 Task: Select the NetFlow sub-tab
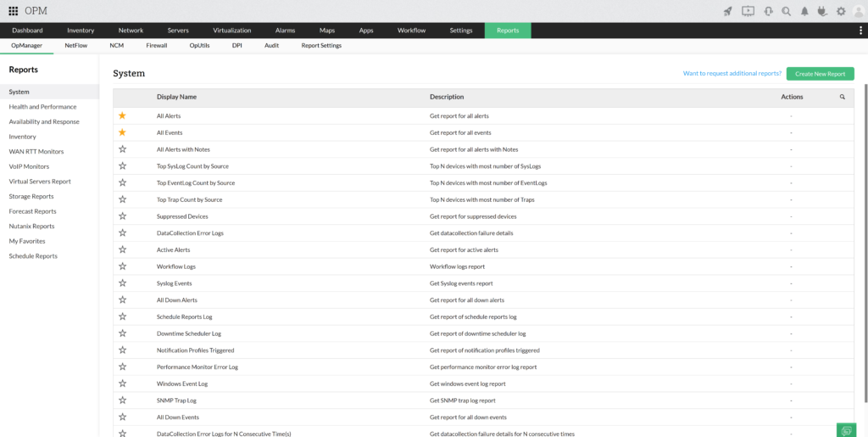coord(76,46)
